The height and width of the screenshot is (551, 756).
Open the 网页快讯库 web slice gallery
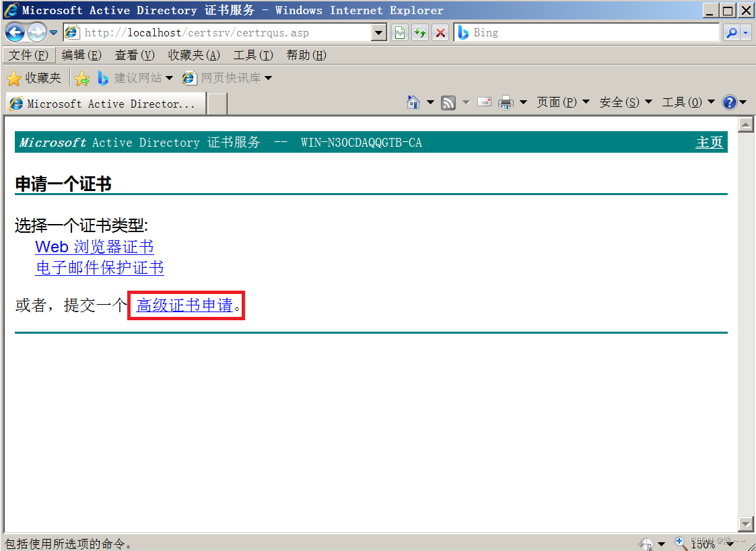(227, 78)
